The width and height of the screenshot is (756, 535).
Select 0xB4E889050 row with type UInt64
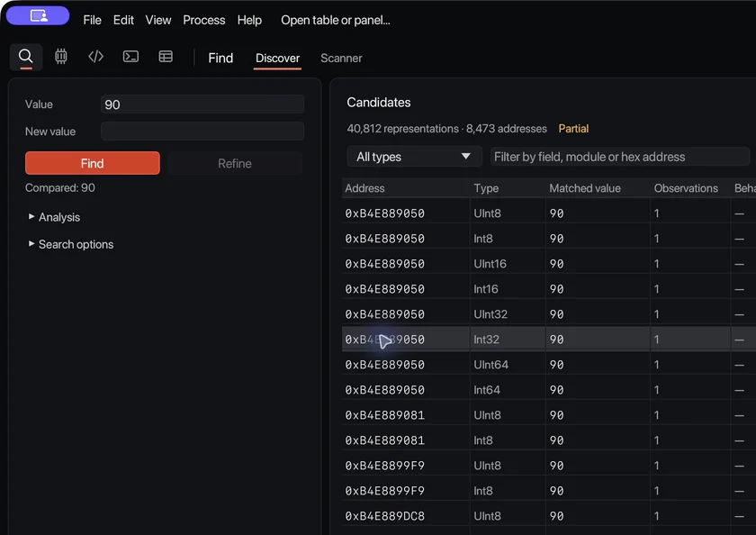coord(549,364)
